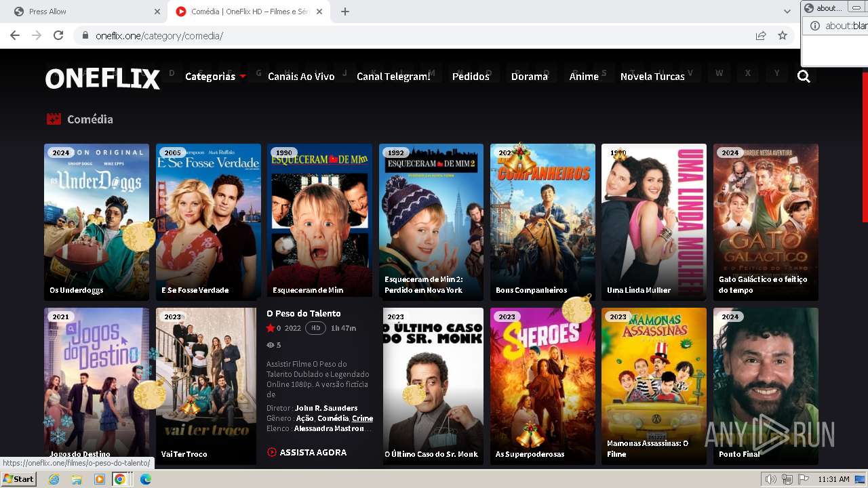Open Microsoft Edge from taskbar
868x488 pixels.
pyautogui.click(x=146, y=479)
